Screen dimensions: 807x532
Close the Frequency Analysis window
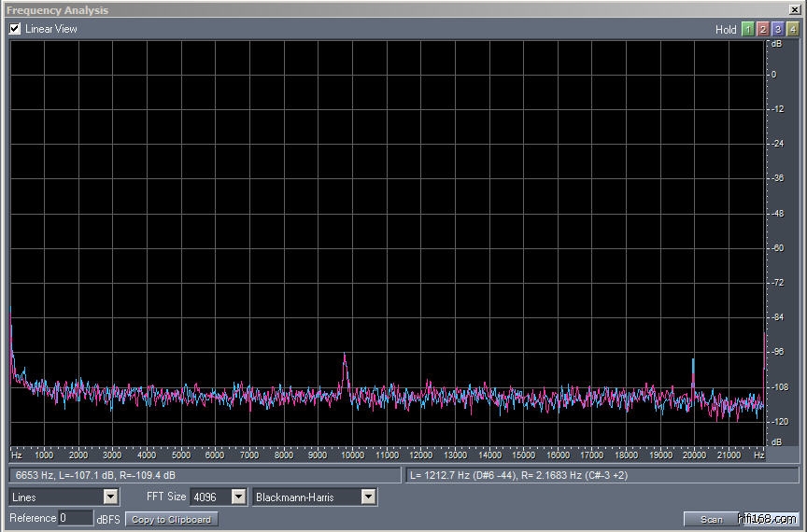point(795,9)
